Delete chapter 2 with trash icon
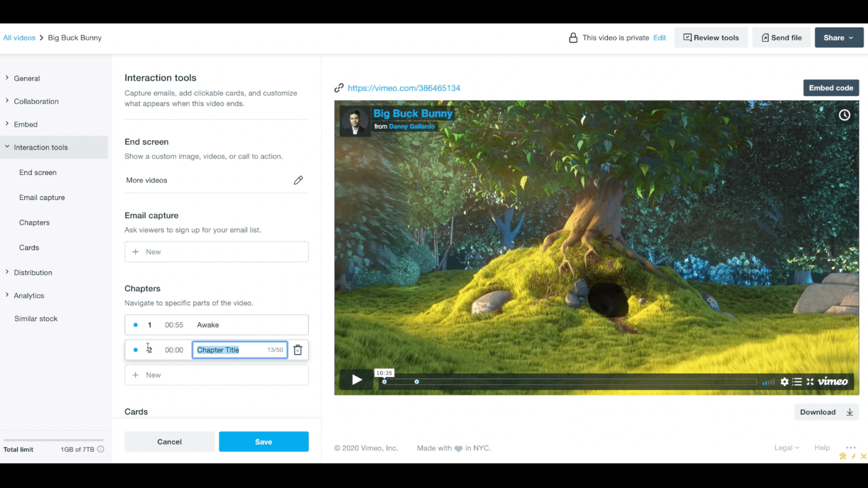868x488 pixels. (x=298, y=350)
